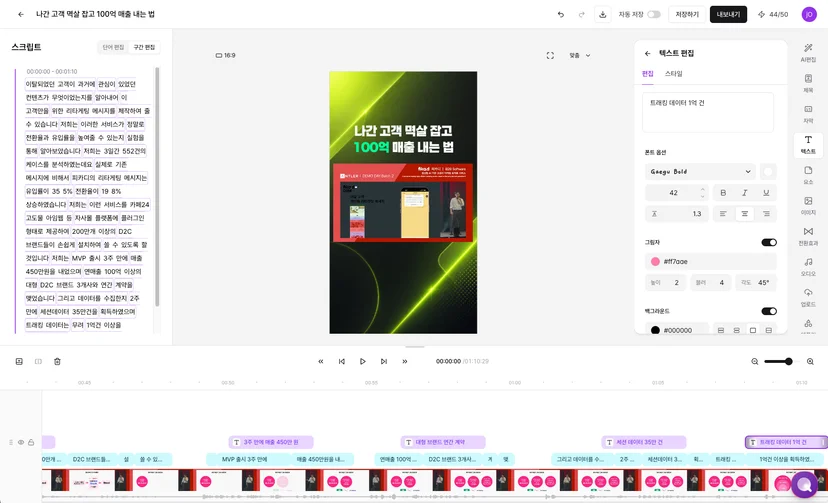The height and width of the screenshot is (503, 828).
Task: Open the Gaegu Bold font dropdown
Action: coord(700,172)
